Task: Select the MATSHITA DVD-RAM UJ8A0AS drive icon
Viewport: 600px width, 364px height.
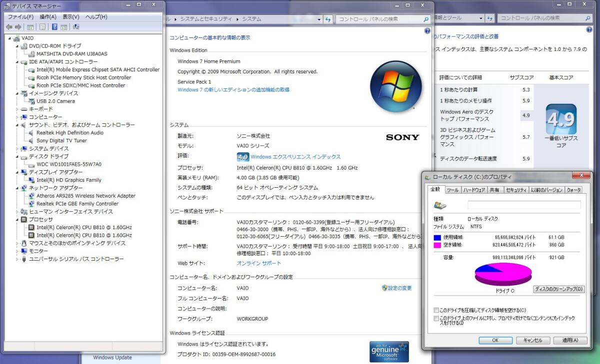Action: click(32, 53)
